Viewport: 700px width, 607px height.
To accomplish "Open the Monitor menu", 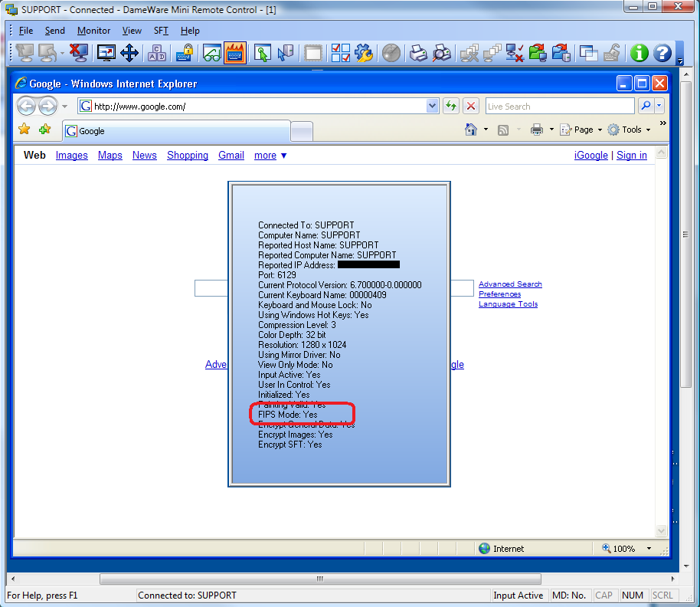I will pyautogui.click(x=93, y=31).
